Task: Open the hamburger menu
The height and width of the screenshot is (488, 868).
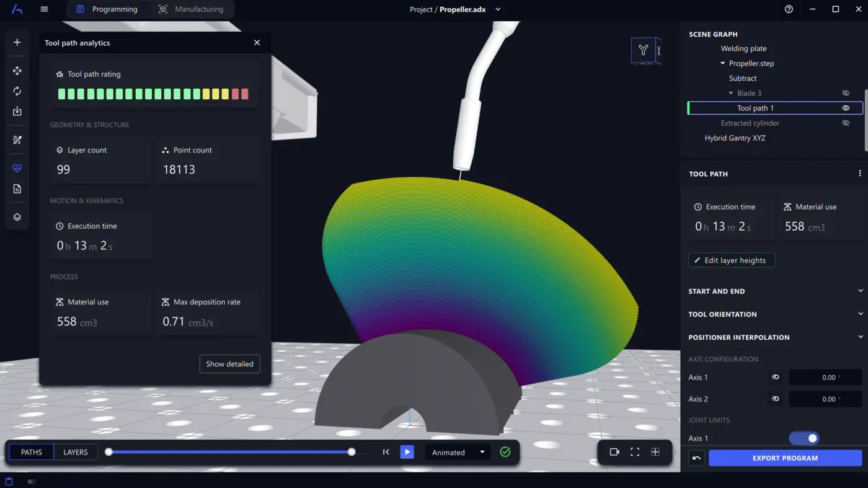Action: 44,9
